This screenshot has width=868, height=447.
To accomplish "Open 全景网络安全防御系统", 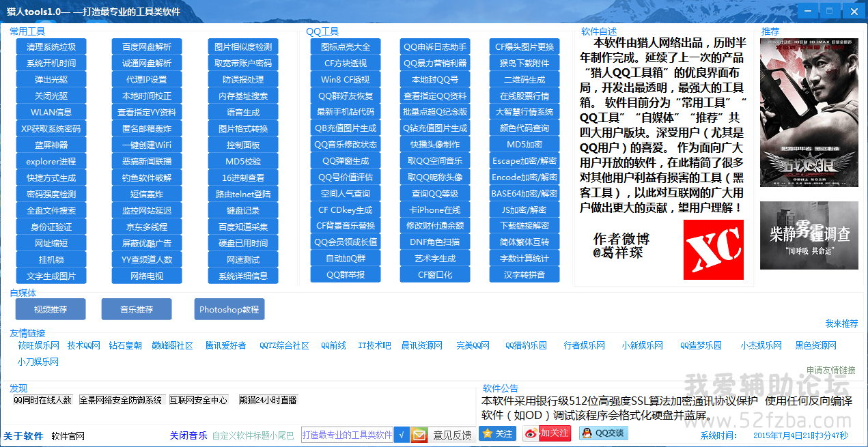I will pyautogui.click(x=122, y=400).
